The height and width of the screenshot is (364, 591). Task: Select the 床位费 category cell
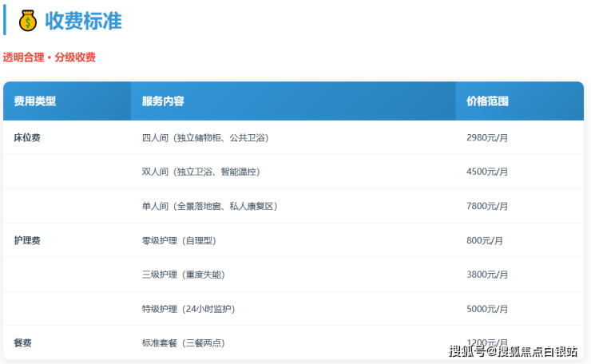[x=27, y=137]
